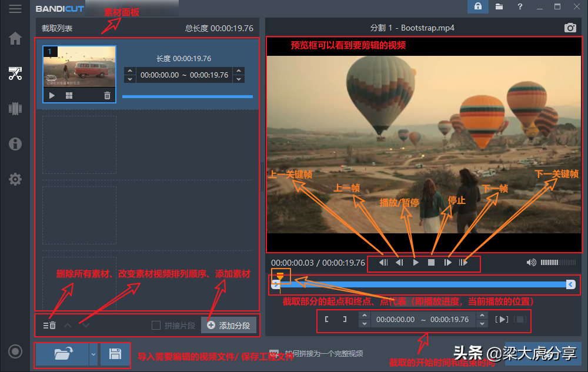Jump to the previous keyframe
Image resolution: width=588 pixels, height=372 pixels.
click(x=383, y=263)
